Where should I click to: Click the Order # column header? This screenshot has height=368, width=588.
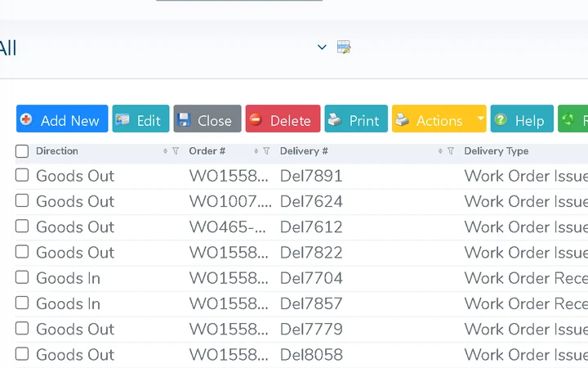point(207,151)
